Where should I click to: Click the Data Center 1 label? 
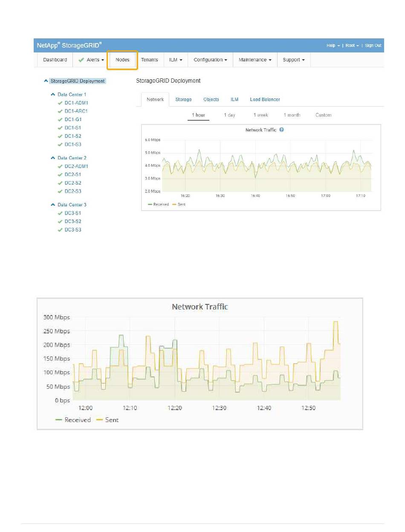tap(72, 95)
